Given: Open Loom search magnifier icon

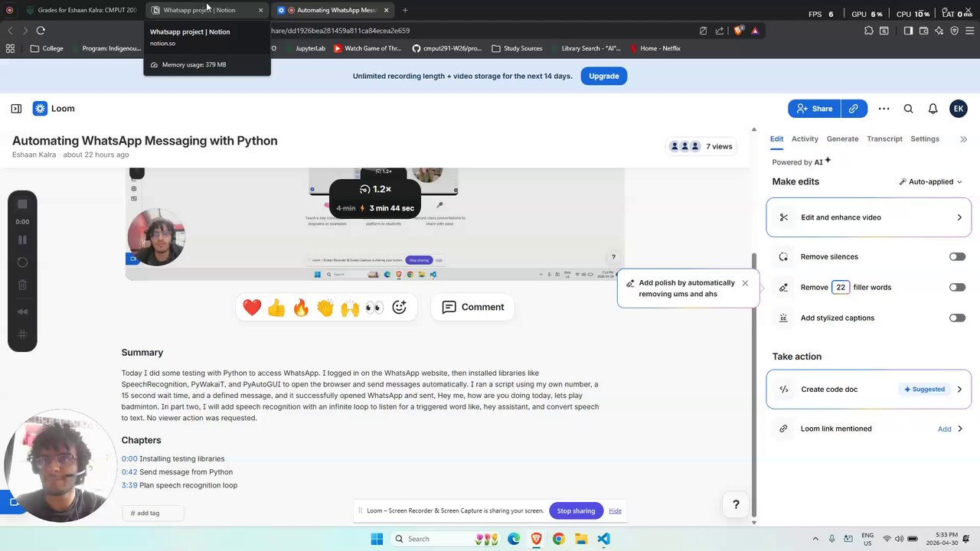Looking at the screenshot, I should pos(908,109).
